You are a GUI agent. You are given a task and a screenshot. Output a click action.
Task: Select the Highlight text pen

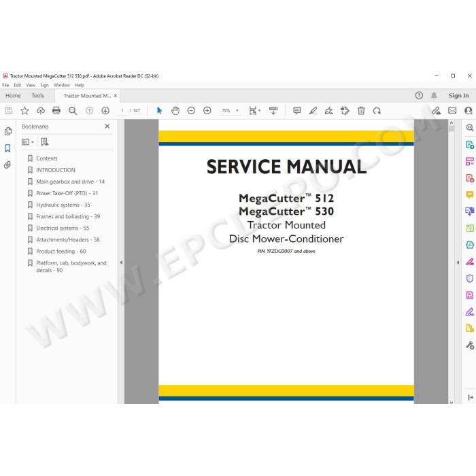click(313, 111)
